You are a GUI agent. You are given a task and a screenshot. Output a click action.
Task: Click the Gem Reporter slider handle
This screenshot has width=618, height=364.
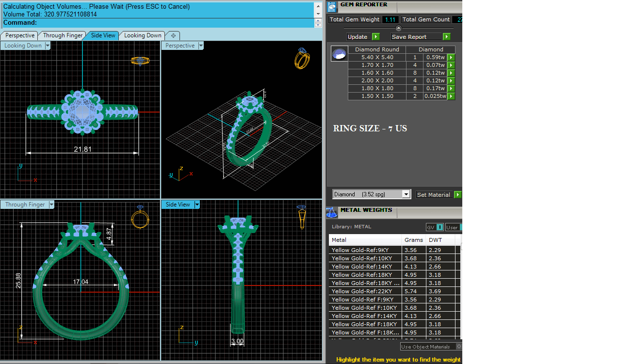point(399,28)
